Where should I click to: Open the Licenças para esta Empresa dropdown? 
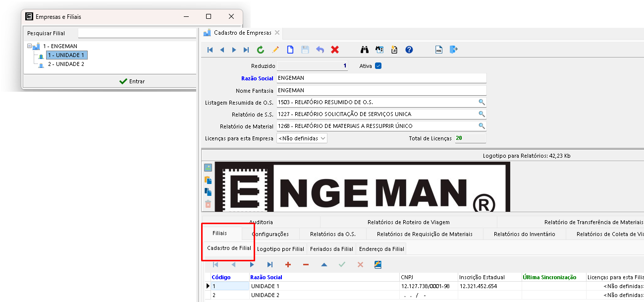tap(302, 138)
